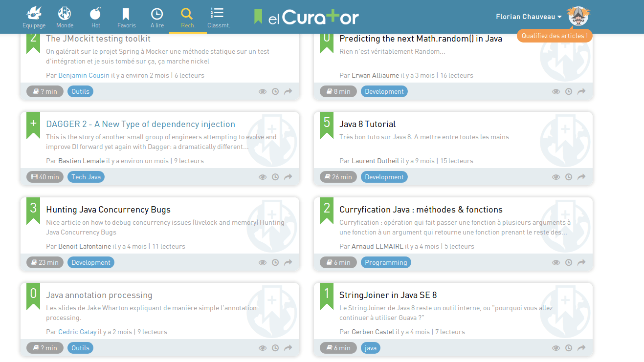Open the Monde globe section
Viewport: 644px width, 362px height.
coord(65,17)
